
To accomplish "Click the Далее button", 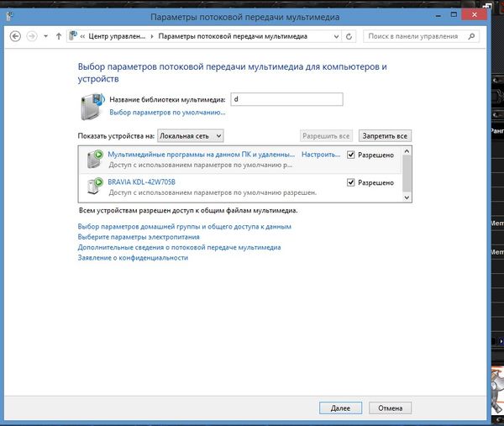I will point(340,408).
